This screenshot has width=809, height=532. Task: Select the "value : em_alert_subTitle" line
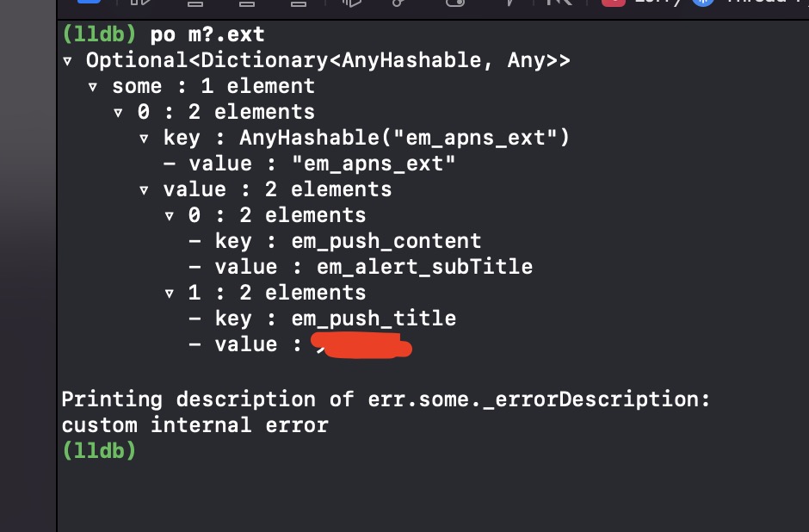pos(361,267)
